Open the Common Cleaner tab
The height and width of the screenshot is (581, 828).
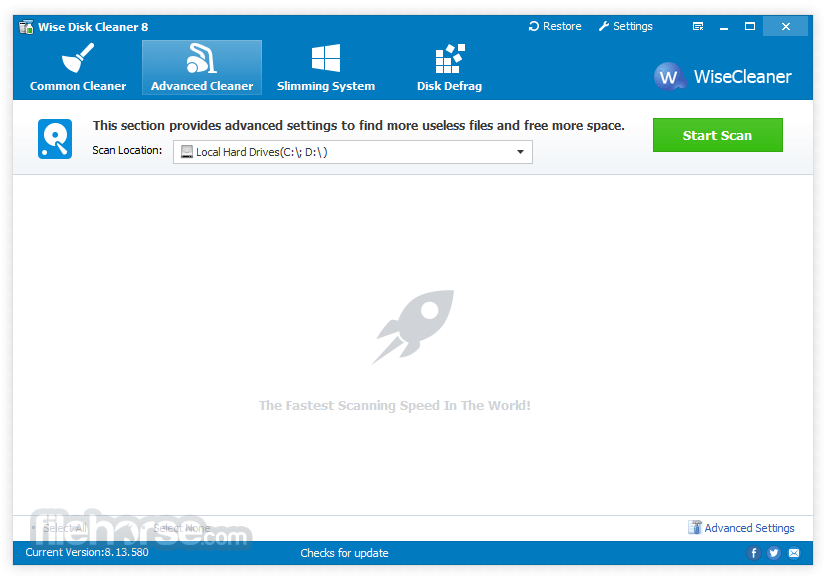(x=78, y=68)
